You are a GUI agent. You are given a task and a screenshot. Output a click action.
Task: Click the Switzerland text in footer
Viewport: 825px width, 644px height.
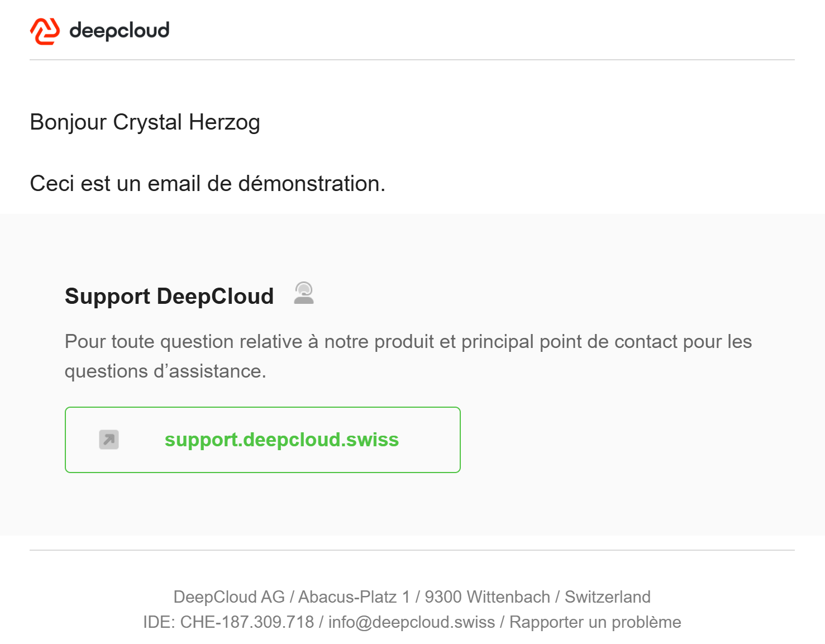click(608, 597)
